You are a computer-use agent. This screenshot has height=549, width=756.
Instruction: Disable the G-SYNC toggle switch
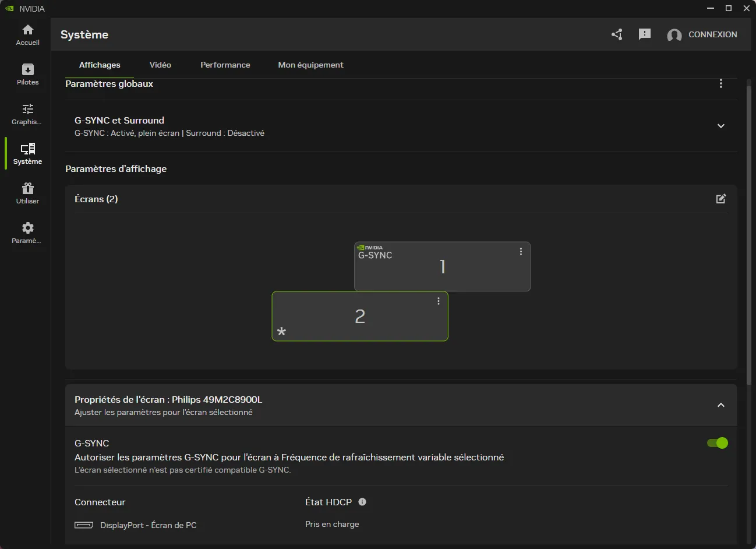717,443
